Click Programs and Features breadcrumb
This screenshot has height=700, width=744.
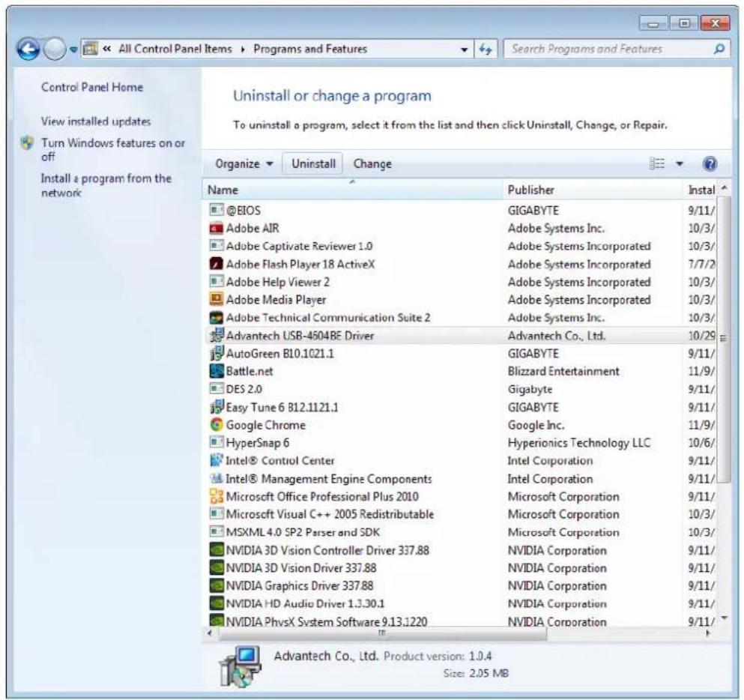point(310,49)
